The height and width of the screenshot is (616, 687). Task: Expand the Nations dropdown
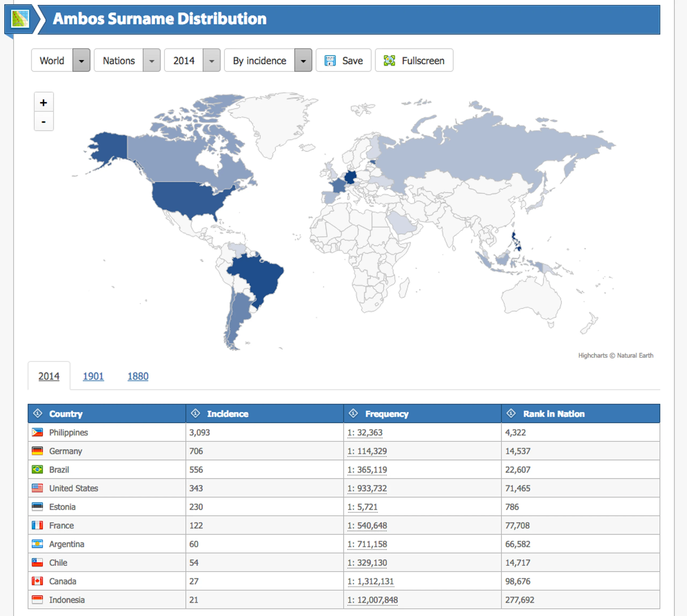coord(151,61)
